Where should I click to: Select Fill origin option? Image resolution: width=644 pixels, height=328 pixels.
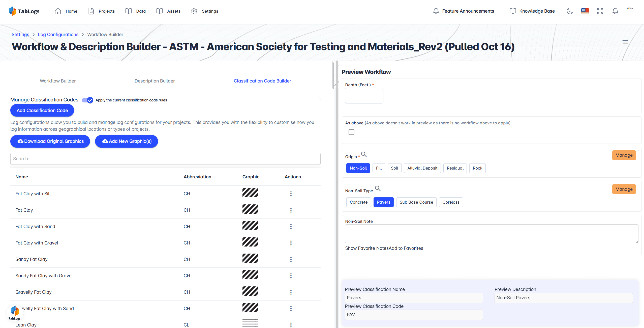tap(379, 168)
